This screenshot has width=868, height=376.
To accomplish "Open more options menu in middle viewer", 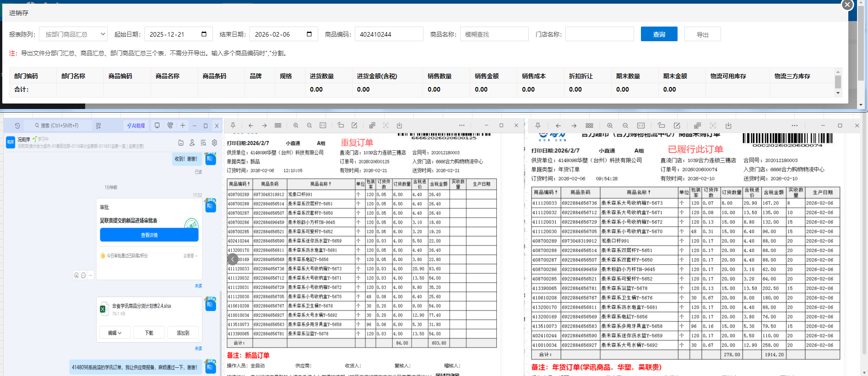I will point(461,125).
